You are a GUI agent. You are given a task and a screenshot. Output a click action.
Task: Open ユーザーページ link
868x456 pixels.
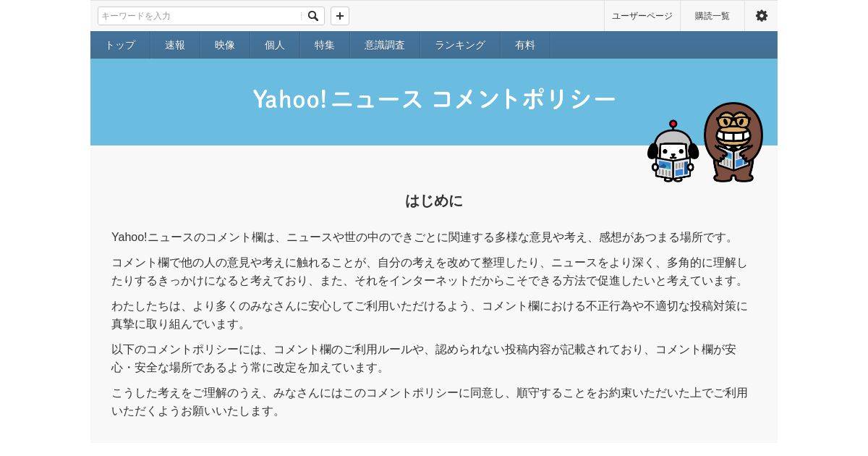(642, 16)
